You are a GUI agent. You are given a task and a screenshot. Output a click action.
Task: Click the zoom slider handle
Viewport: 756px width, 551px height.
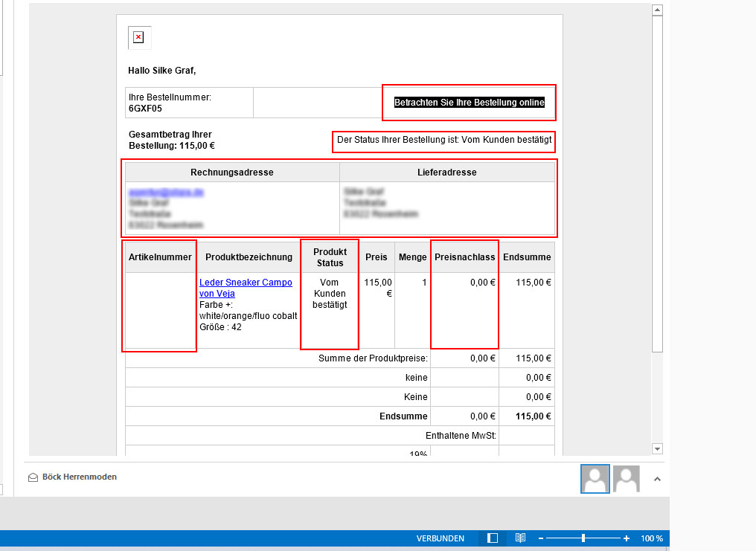583,538
